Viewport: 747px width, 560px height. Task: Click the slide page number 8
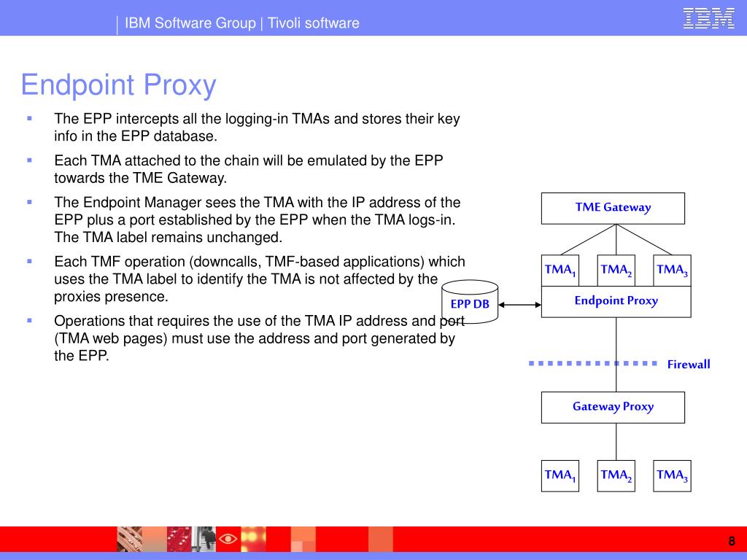coord(732,541)
